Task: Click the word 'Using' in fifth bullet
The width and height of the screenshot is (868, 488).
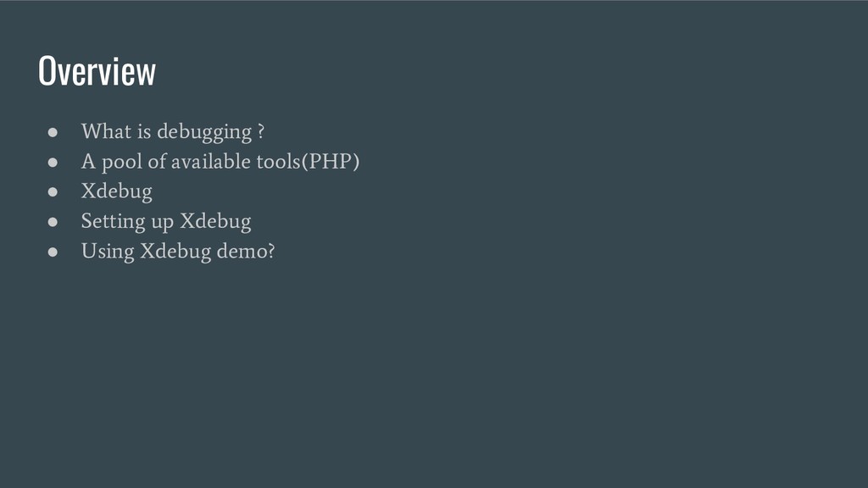Action: pos(108,252)
